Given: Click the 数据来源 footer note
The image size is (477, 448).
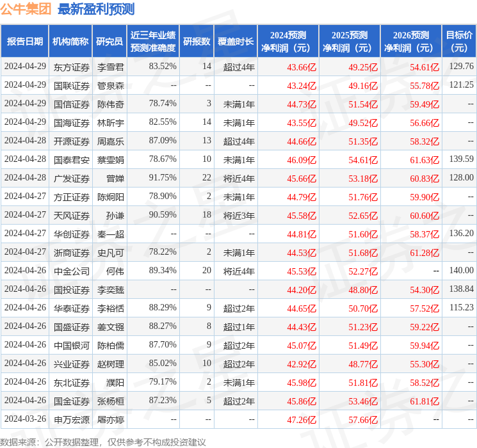Looking at the screenshot, I should 103,442.
